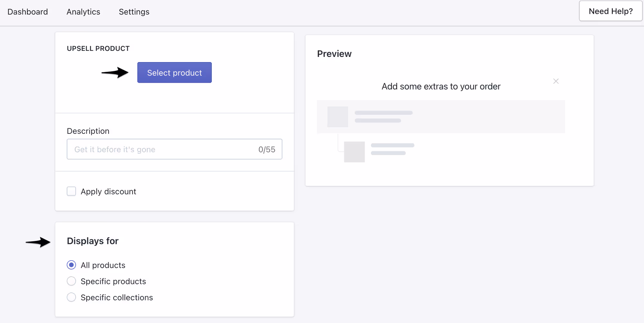Click the arrow next to Displays for
Screen dimensions: 644x323
tap(38, 242)
